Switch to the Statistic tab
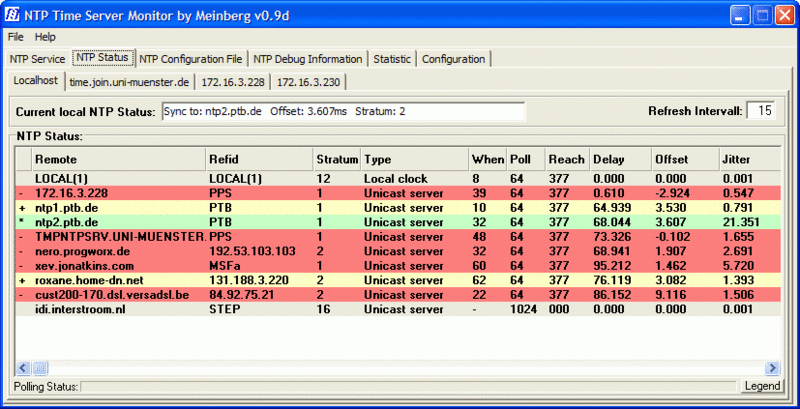 click(x=392, y=59)
